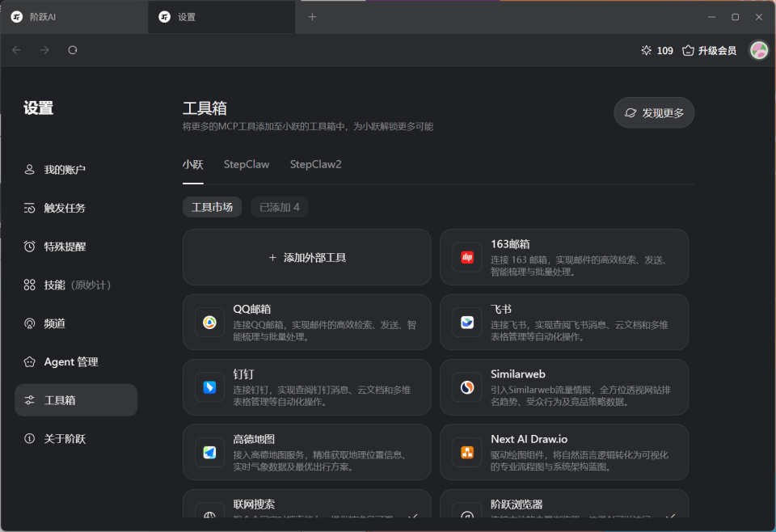Select the 工具市场 filter tab
776x532 pixels.
(x=213, y=207)
